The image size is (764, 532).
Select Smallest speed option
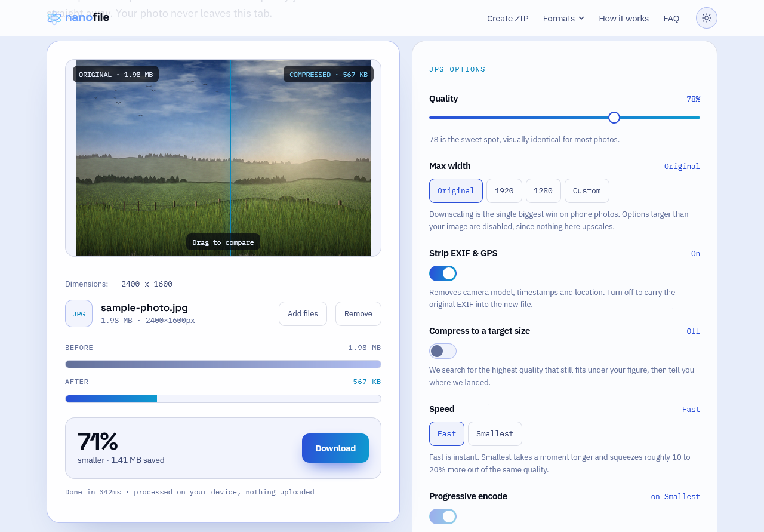click(x=495, y=434)
